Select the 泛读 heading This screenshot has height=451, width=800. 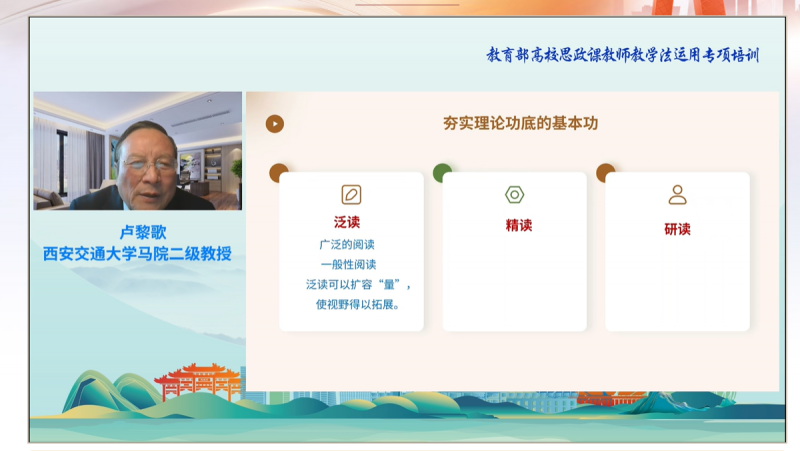click(347, 223)
